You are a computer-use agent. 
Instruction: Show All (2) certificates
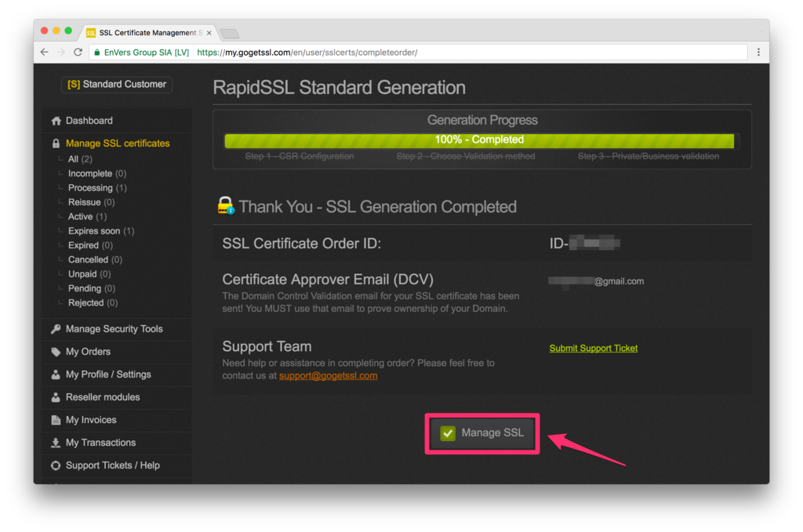pyautogui.click(x=80, y=159)
